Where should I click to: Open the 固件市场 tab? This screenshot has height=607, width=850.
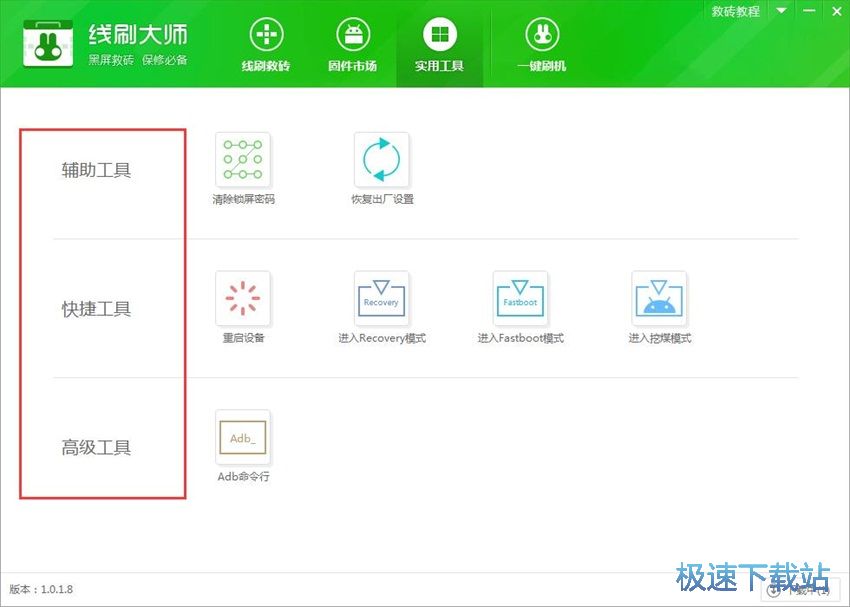coord(353,44)
